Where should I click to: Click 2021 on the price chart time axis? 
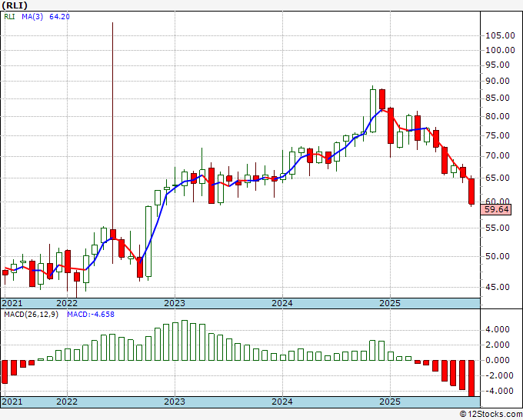[12, 303]
